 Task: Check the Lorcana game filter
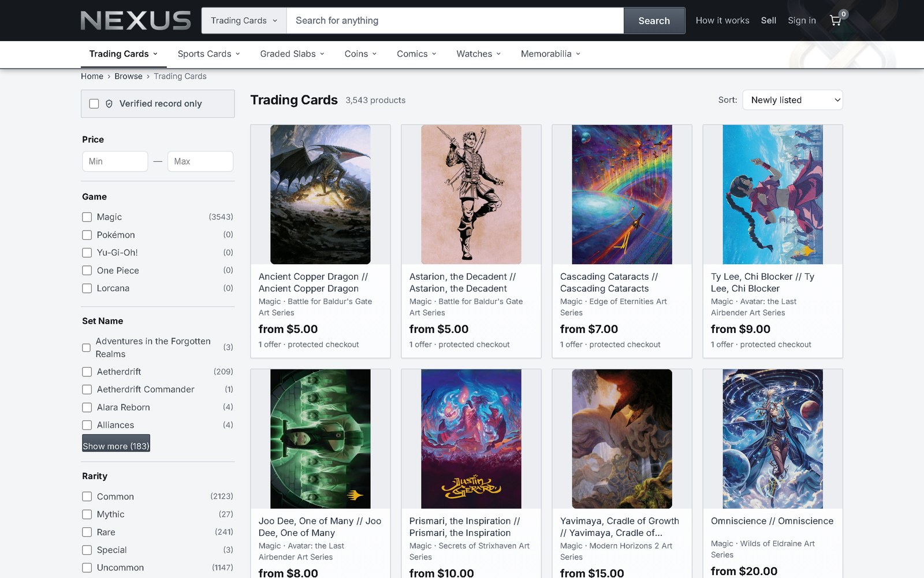tap(87, 288)
